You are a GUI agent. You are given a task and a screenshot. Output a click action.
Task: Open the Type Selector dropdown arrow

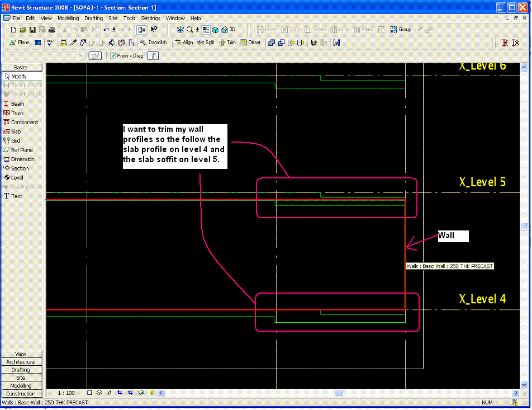80,55
